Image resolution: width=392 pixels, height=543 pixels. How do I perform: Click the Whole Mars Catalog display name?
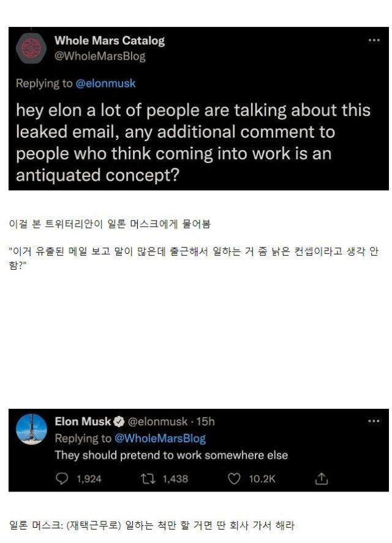pyautogui.click(x=110, y=41)
